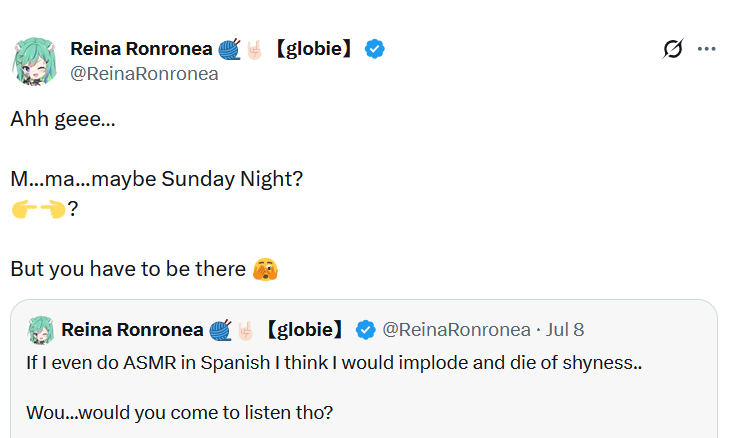
Task: Click the verified badge in the quoted tweet
Action: pos(366,329)
